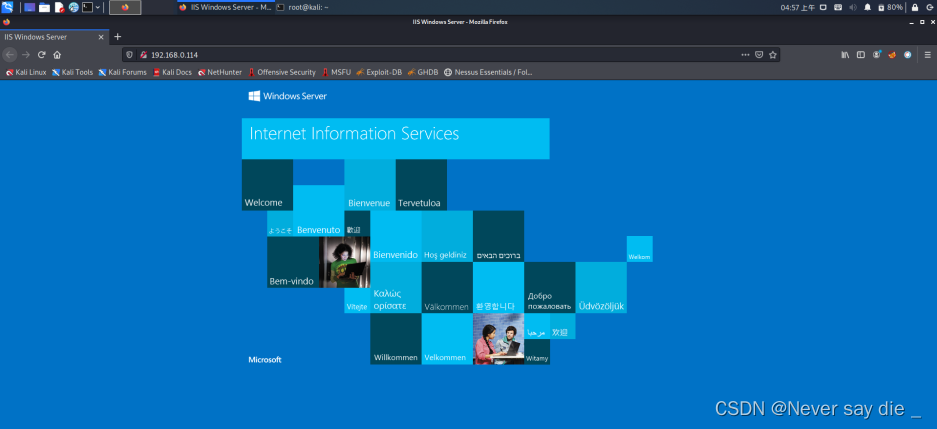Open the Offensive Security bookmark
Screen dimensions: 937x429
(281, 72)
